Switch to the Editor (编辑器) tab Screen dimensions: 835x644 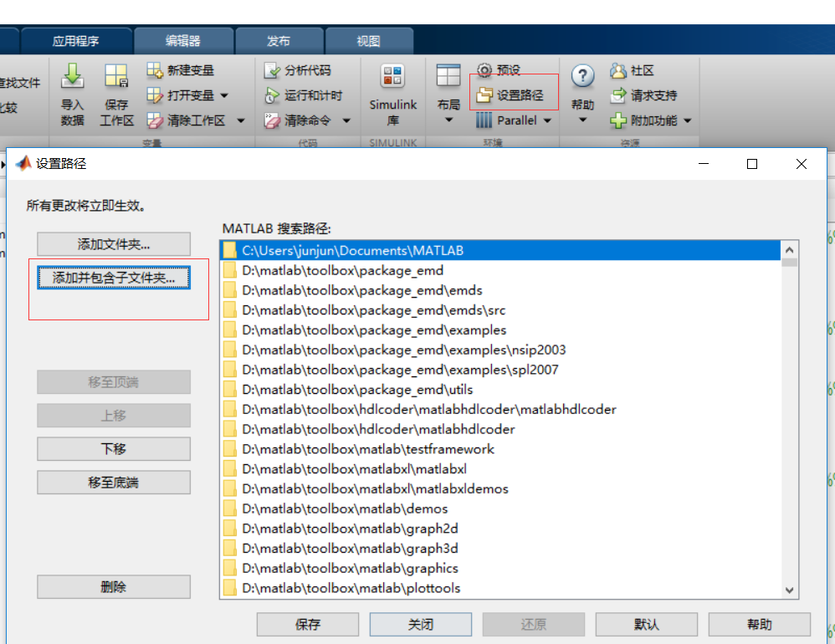183,41
